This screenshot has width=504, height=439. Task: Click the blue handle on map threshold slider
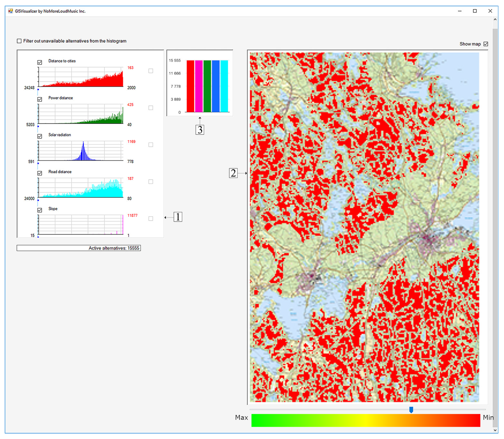411,410
